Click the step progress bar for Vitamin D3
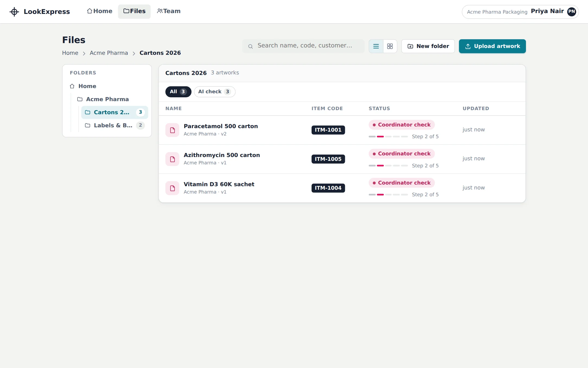 pos(388,195)
